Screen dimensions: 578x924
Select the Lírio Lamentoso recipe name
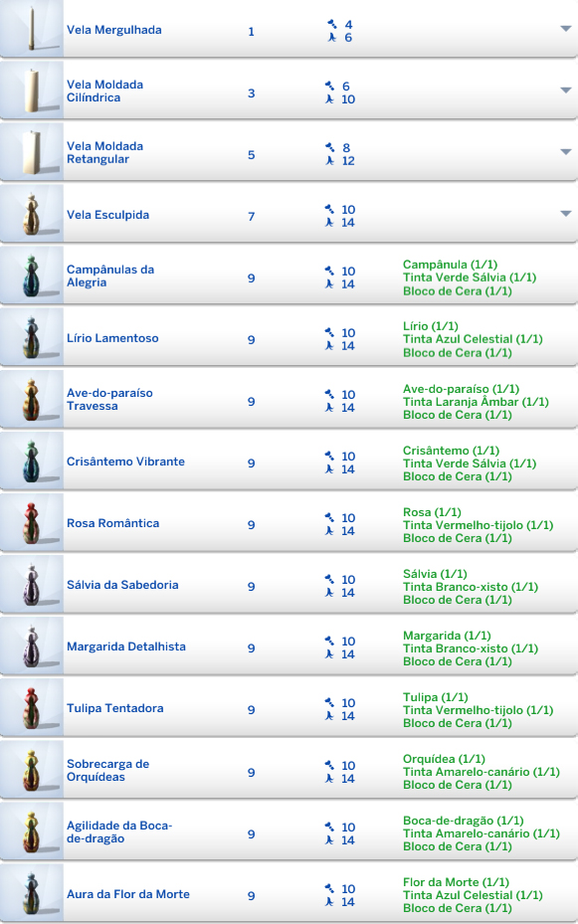click(112, 338)
